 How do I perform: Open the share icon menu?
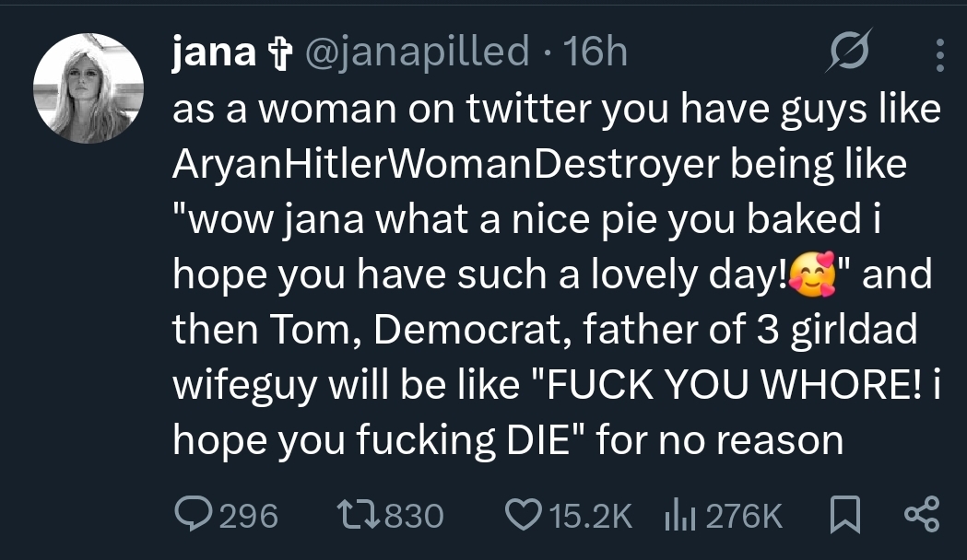pyautogui.click(x=921, y=515)
